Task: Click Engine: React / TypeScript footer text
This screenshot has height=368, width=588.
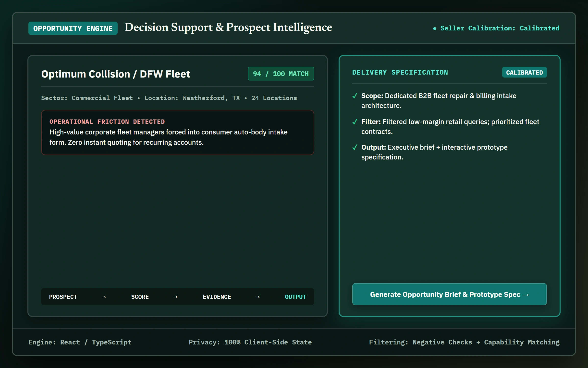Action: (80, 342)
